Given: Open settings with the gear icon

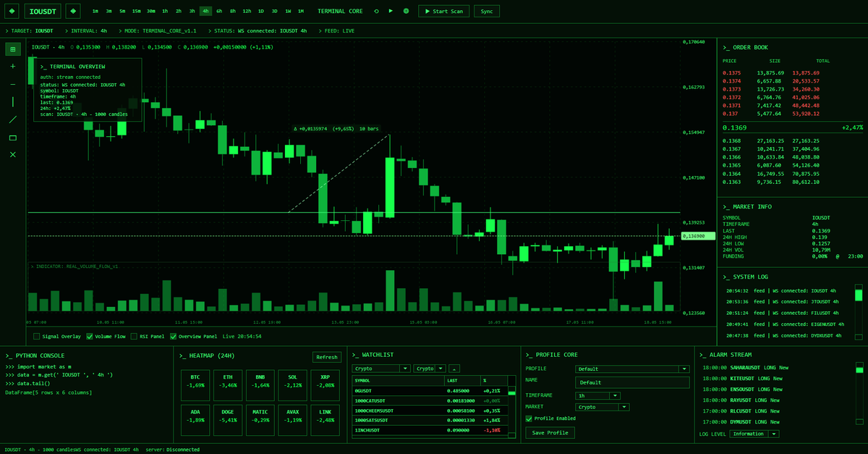Looking at the screenshot, I should pos(406,12).
